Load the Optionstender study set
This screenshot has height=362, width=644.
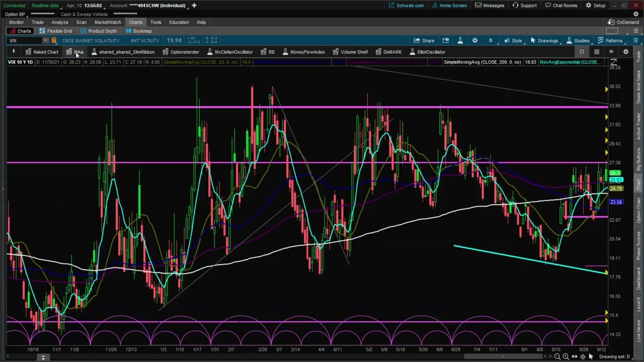coord(181,52)
